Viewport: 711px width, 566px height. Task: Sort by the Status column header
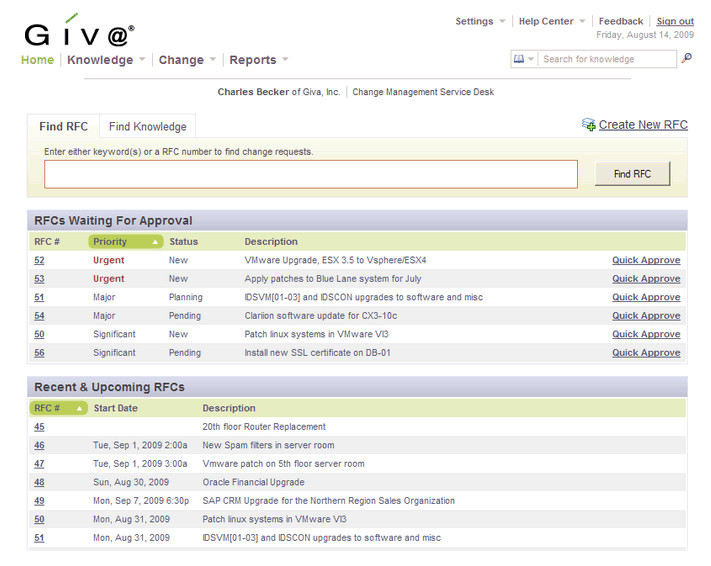coord(184,242)
